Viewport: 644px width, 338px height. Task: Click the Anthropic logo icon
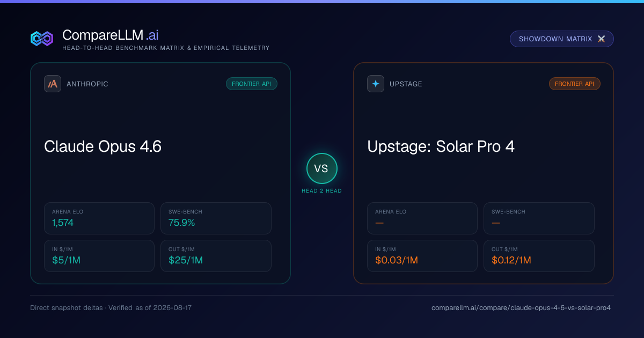click(53, 84)
